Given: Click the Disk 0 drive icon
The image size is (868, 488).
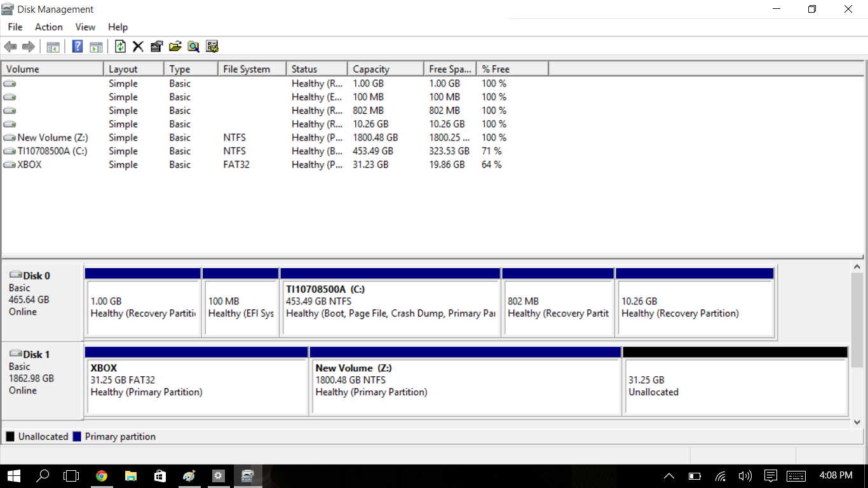Looking at the screenshot, I should click(16, 275).
